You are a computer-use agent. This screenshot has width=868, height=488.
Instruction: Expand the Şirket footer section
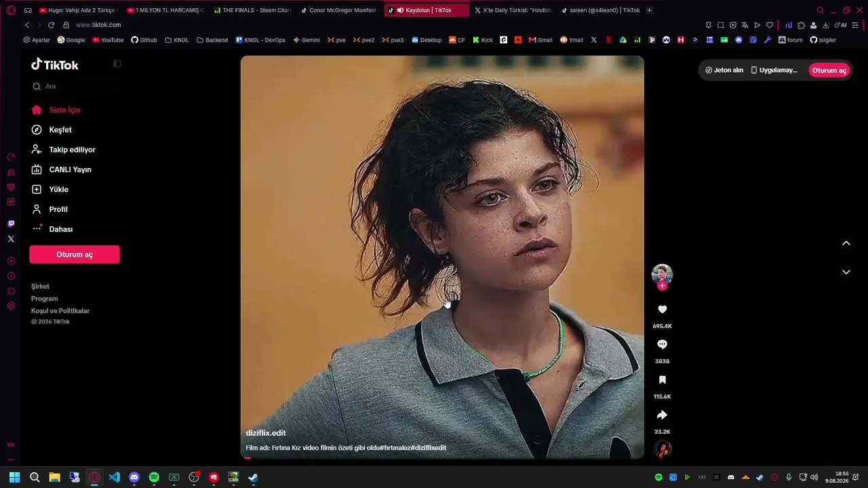pos(40,286)
